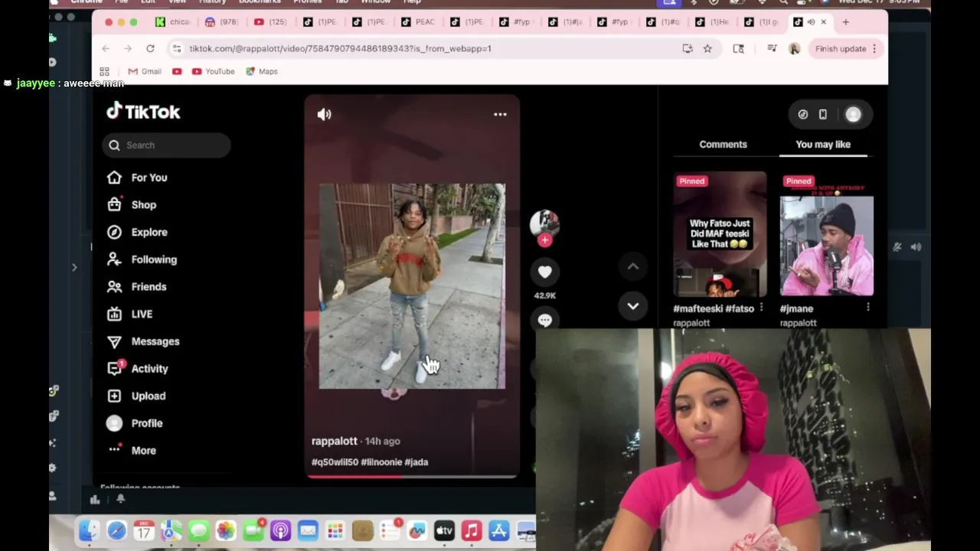
Task: Open the creator's avatar beside the video
Action: (544, 223)
